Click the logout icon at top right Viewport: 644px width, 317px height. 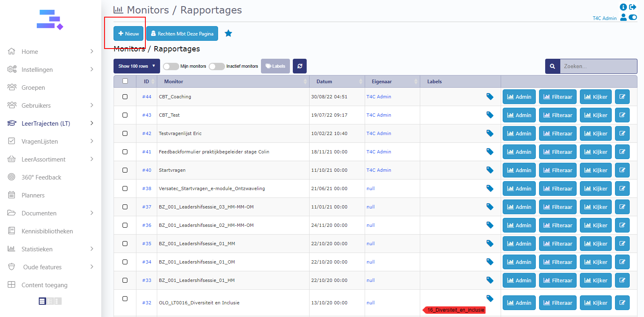(x=633, y=7)
